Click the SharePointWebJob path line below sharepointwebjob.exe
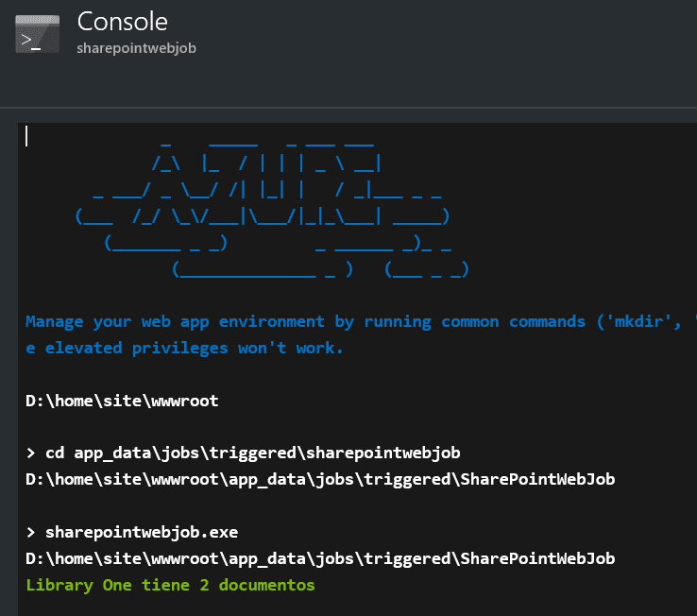This screenshot has width=697, height=616. 320,558
